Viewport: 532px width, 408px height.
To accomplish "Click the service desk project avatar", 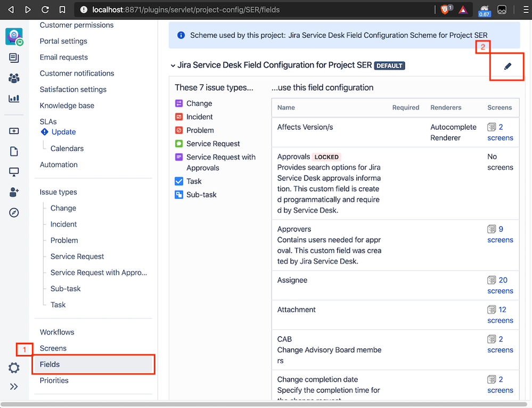I will point(14,37).
